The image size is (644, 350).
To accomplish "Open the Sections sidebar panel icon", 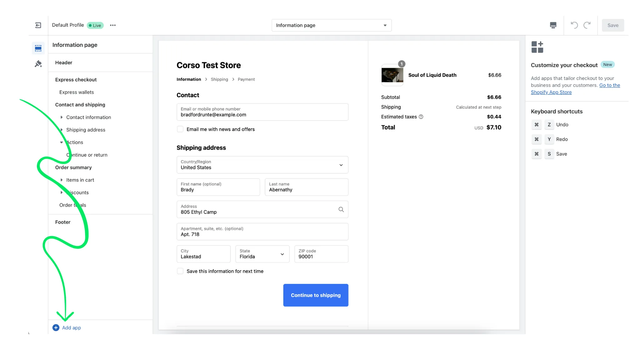I will pyautogui.click(x=38, y=48).
